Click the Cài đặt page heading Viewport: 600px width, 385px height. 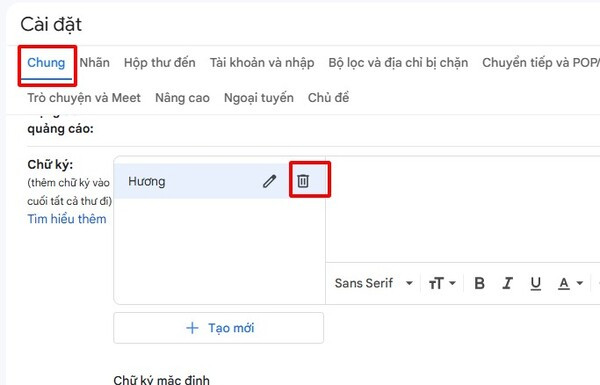click(51, 24)
